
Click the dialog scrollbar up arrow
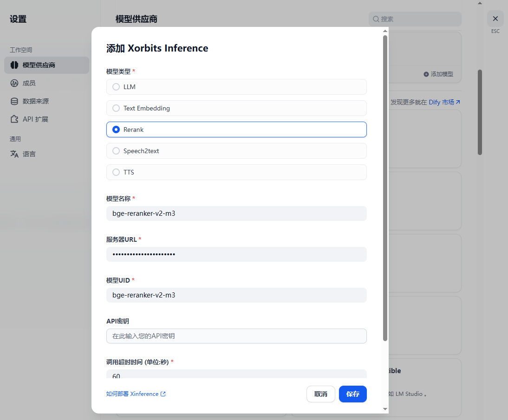pos(385,31)
